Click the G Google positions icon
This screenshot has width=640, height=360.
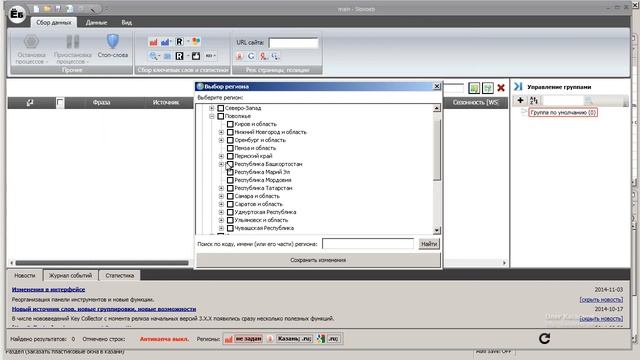251,56
